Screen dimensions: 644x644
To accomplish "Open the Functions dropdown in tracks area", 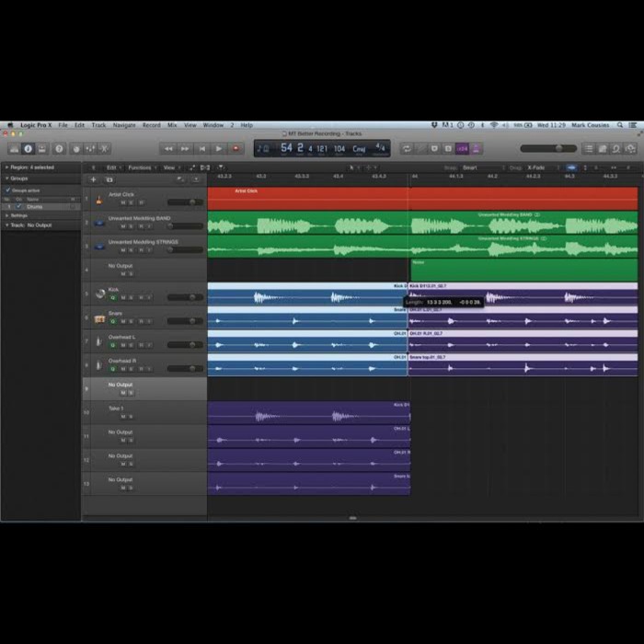I will 141,167.
